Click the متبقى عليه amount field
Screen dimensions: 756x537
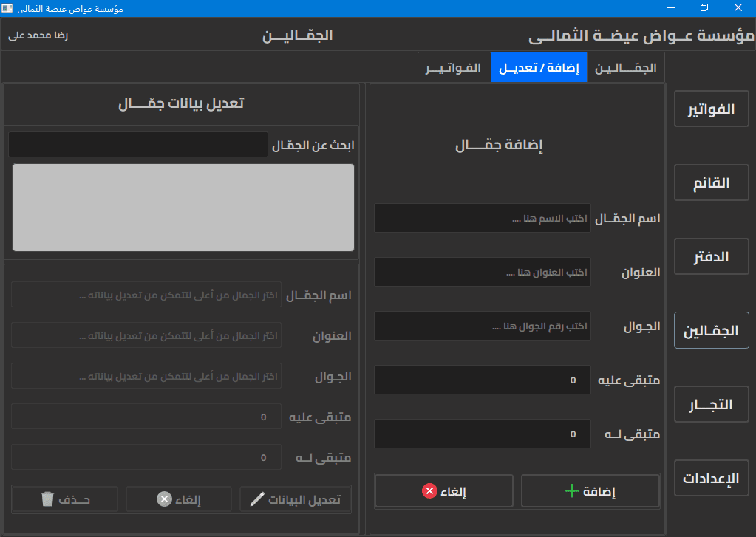482,380
